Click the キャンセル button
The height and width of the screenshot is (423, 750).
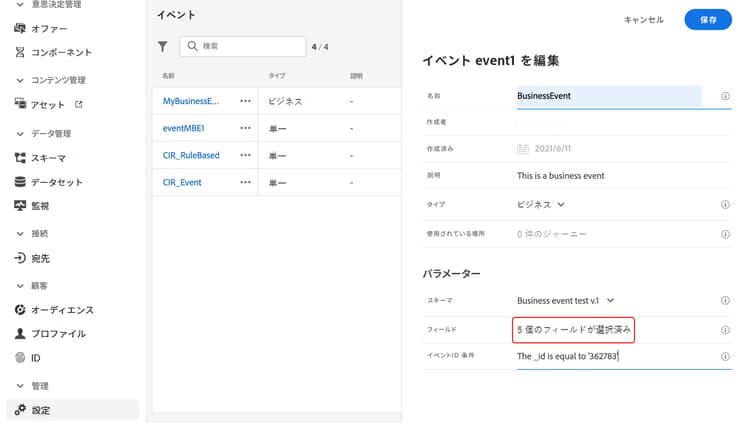tap(644, 20)
